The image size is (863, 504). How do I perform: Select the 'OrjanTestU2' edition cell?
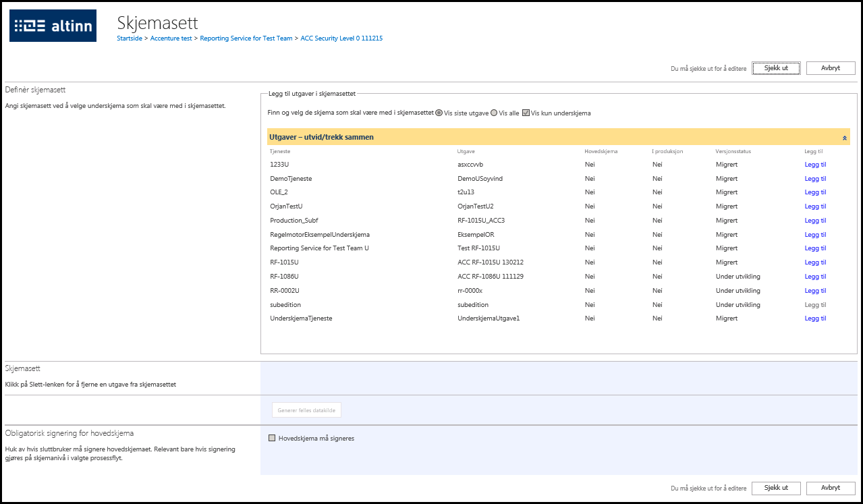pos(476,206)
